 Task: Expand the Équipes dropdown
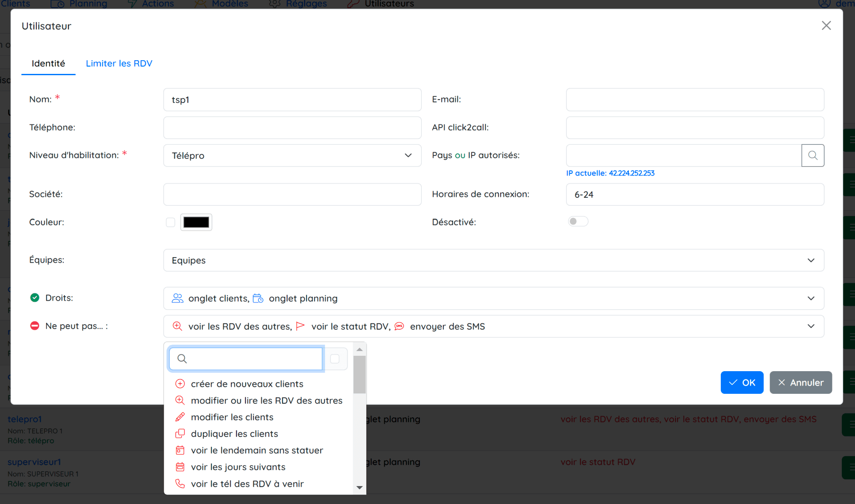pos(493,260)
